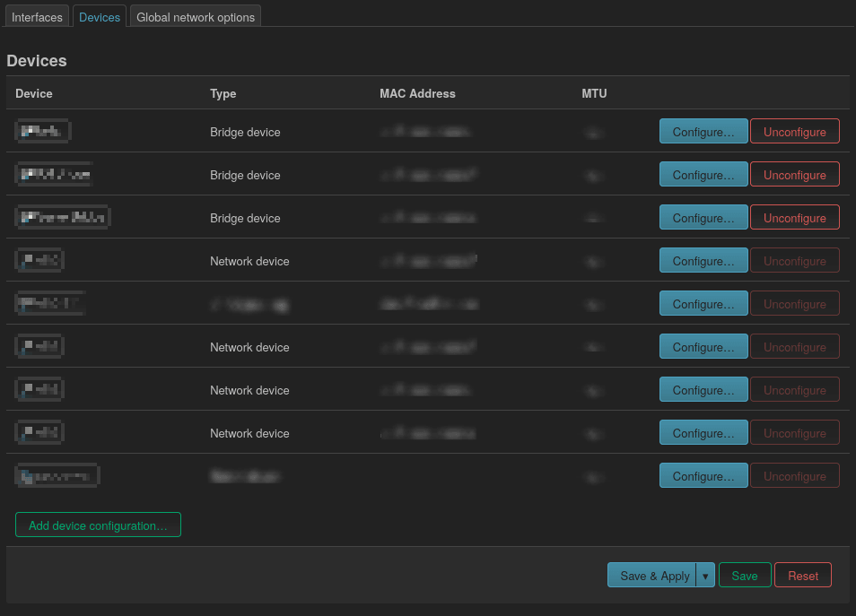Click Configure for the second Bridge device

tap(703, 175)
